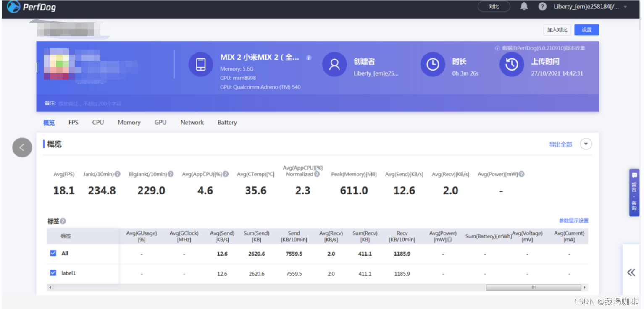The width and height of the screenshot is (644, 309).
Task: Click help icon next to Normalized
Action: (317, 174)
